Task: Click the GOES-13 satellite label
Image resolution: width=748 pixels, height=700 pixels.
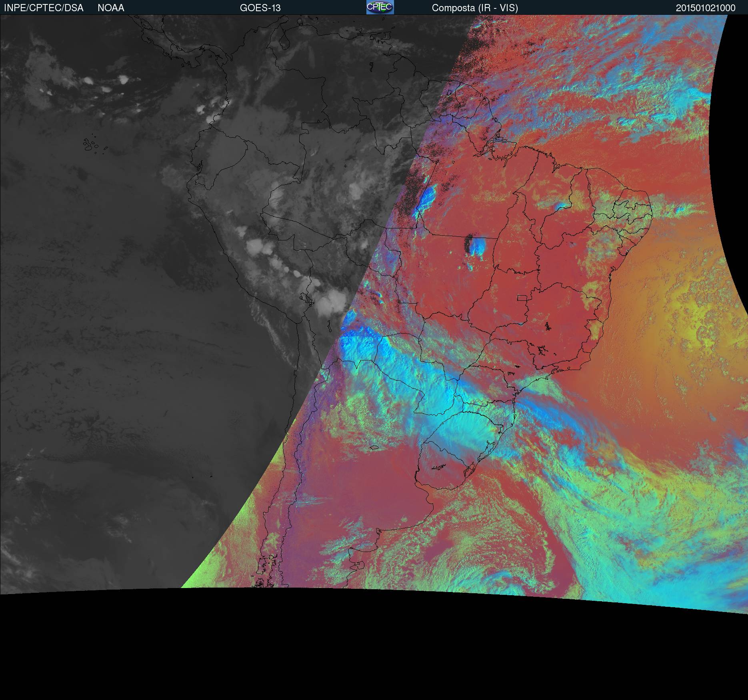Action: coord(260,8)
